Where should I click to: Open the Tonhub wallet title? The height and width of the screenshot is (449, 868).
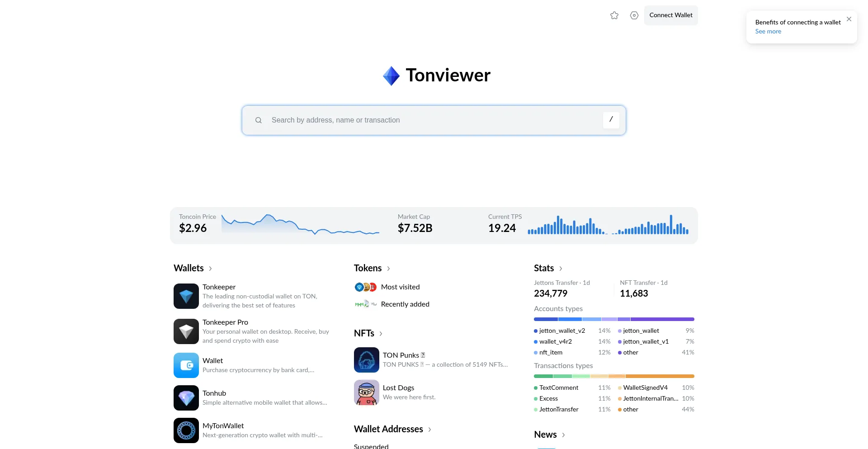tap(214, 393)
